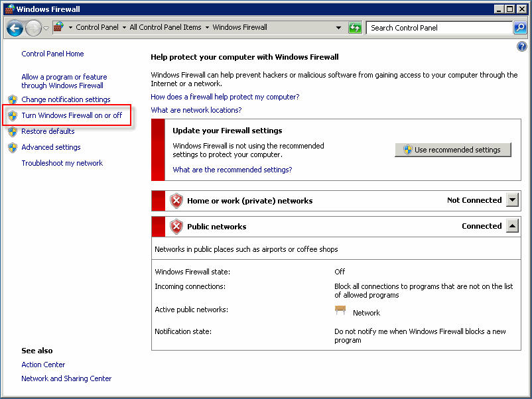532x399 pixels.
Task: Navigate back using the back arrow
Action: [x=14, y=28]
